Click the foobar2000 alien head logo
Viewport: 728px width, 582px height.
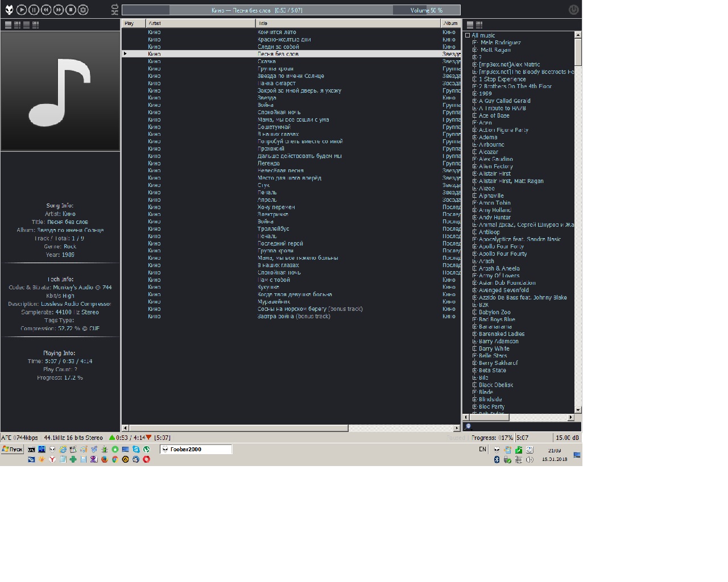coord(9,10)
